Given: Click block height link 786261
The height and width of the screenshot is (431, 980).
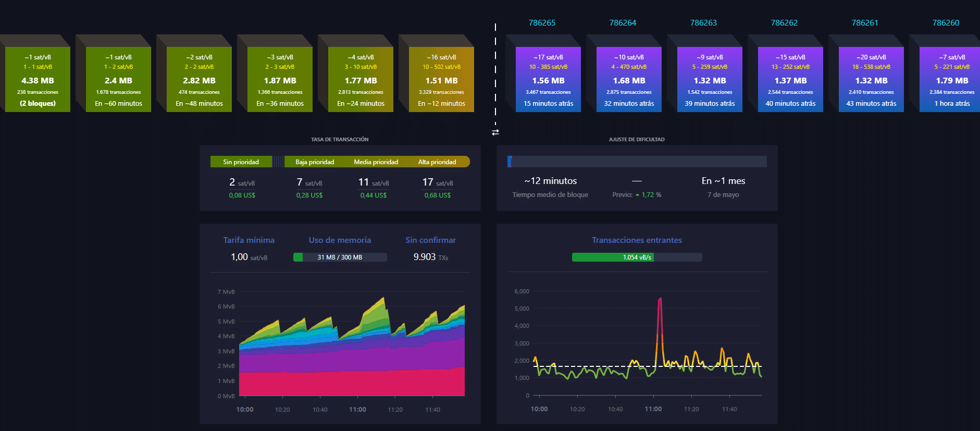Looking at the screenshot, I should 865,23.
